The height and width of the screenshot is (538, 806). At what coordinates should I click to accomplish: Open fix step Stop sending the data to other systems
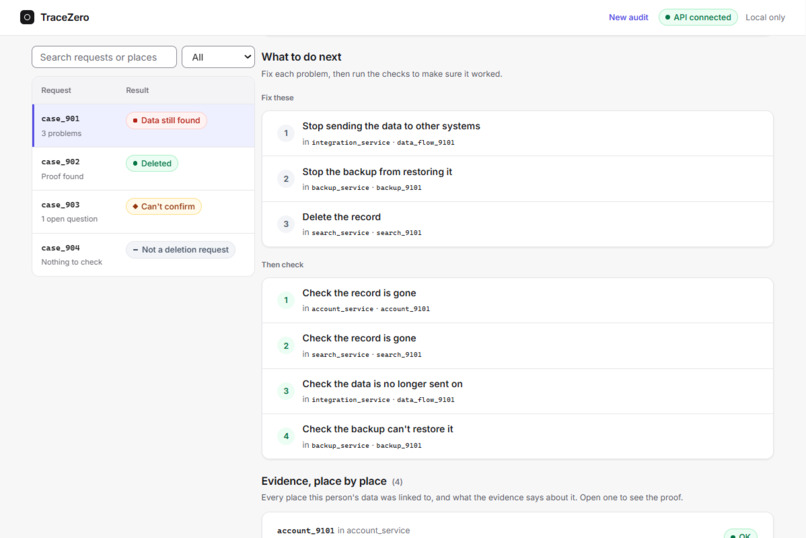[x=517, y=133]
